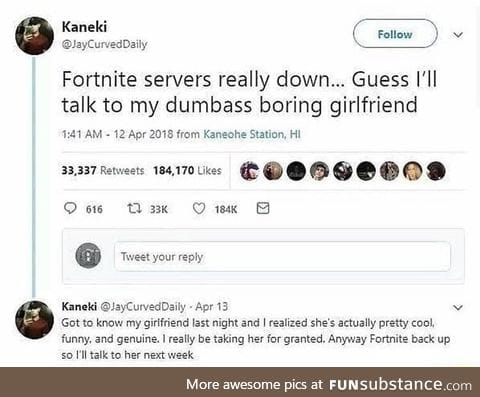Click the retweet arrows icon
The image size is (480, 397).
[135, 209]
